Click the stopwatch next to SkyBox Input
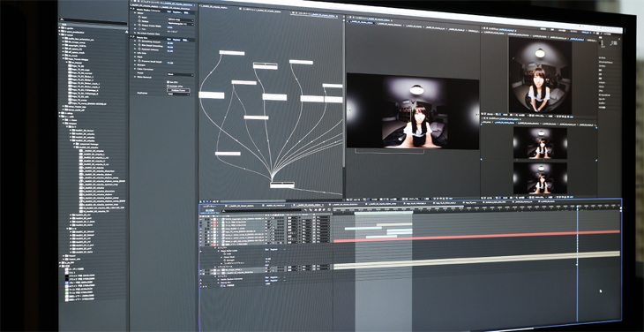This screenshot has height=332, width=644. click(139, 17)
